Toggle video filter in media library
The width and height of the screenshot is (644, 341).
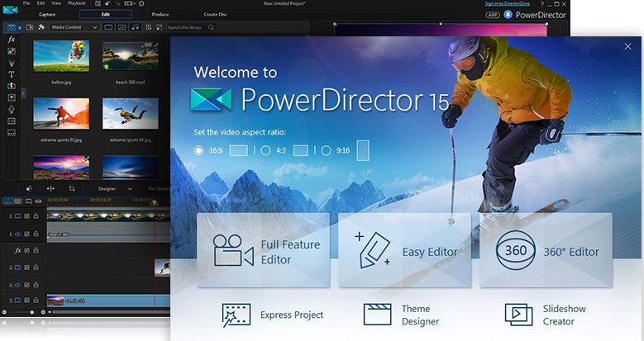point(108,27)
